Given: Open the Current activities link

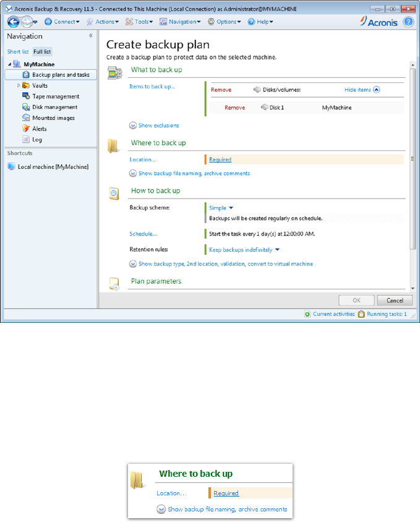Looking at the screenshot, I should [x=333, y=314].
